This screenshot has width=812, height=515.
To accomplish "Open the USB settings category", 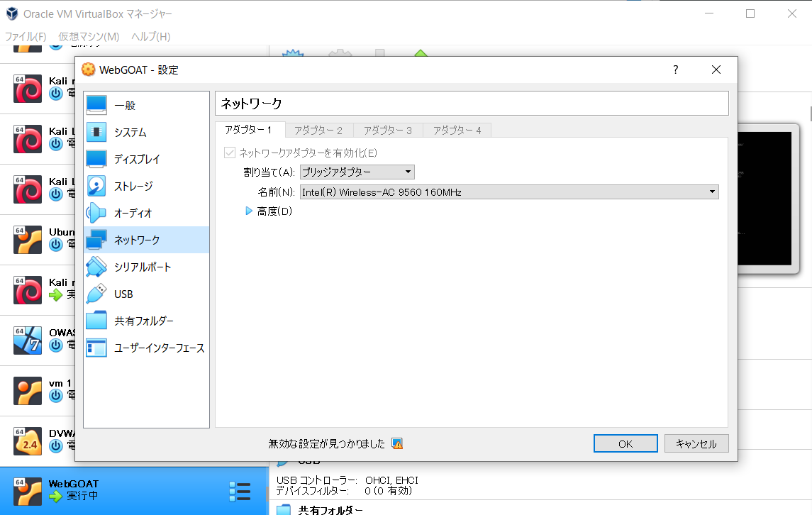I will (x=147, y=294).
